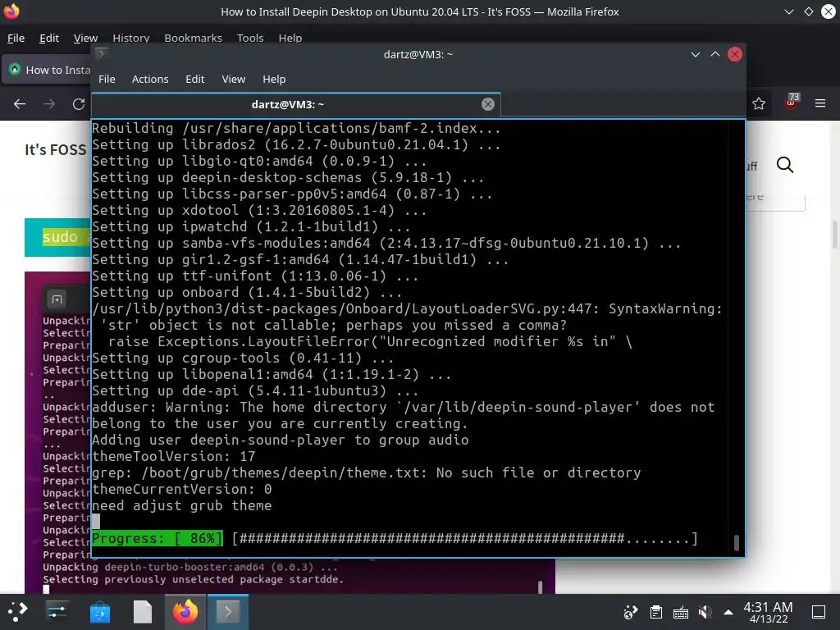Click the terminal vertical scrollbar handle
The height and width of the screenshot is (630, 840).
tap(737, 543)
